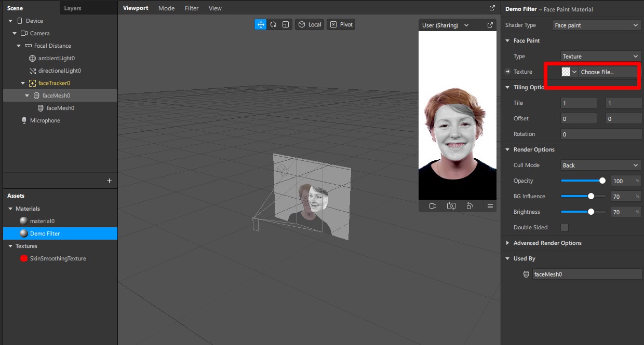The width and height of the screenshot is (644, 345).
Task: Click the camera capture icon under preview
Action: tap(451, 206)
